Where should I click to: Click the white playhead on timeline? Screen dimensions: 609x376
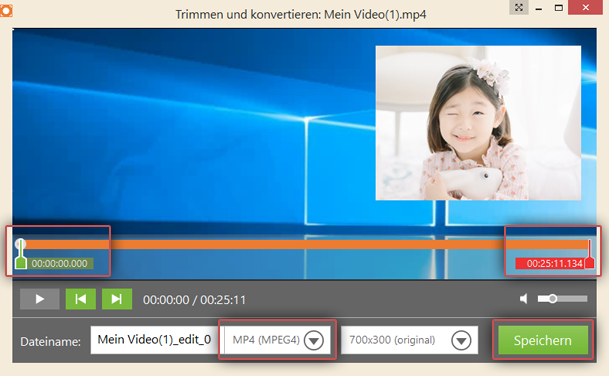(20, 244)
